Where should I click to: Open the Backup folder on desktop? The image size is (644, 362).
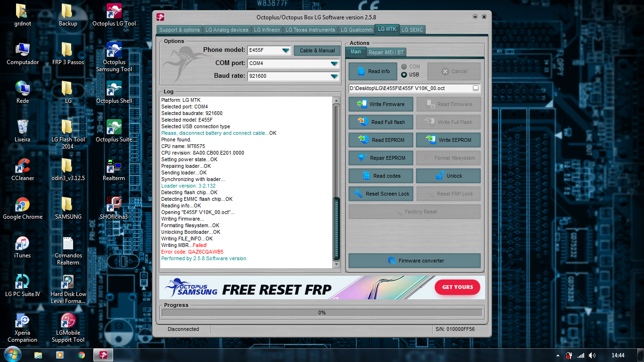pos(68,14)
